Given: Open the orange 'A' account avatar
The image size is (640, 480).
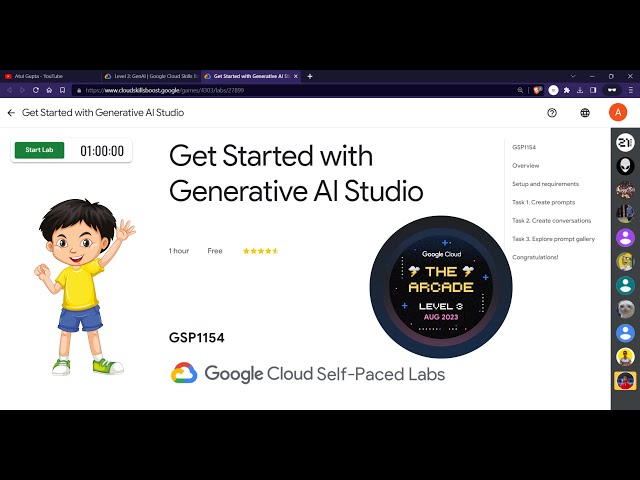Looking at the screenshot, I should pyautogui.click(x=618, y=113).
